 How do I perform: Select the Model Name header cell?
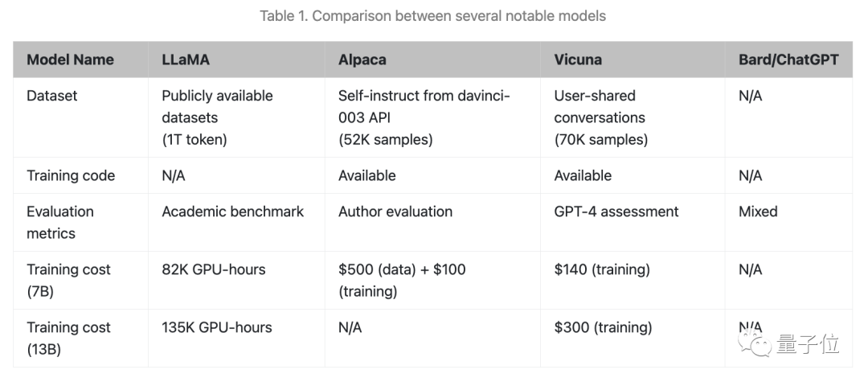click(71, 60)
